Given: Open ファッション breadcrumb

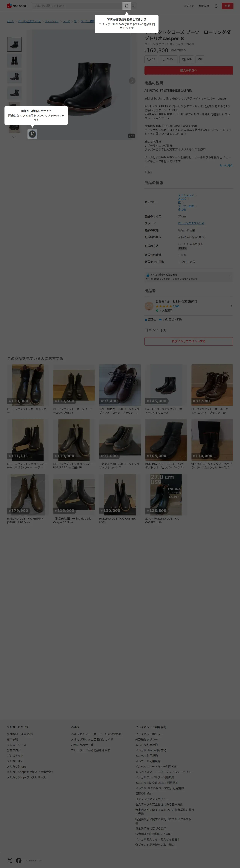Looking at the screenshot, I should [x=52, y=21].
